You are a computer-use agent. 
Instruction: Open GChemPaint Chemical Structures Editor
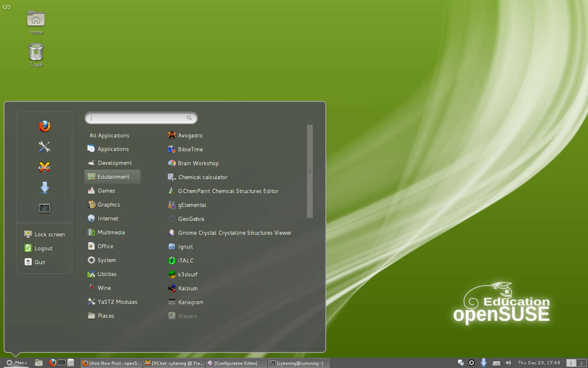pos(223,191)
